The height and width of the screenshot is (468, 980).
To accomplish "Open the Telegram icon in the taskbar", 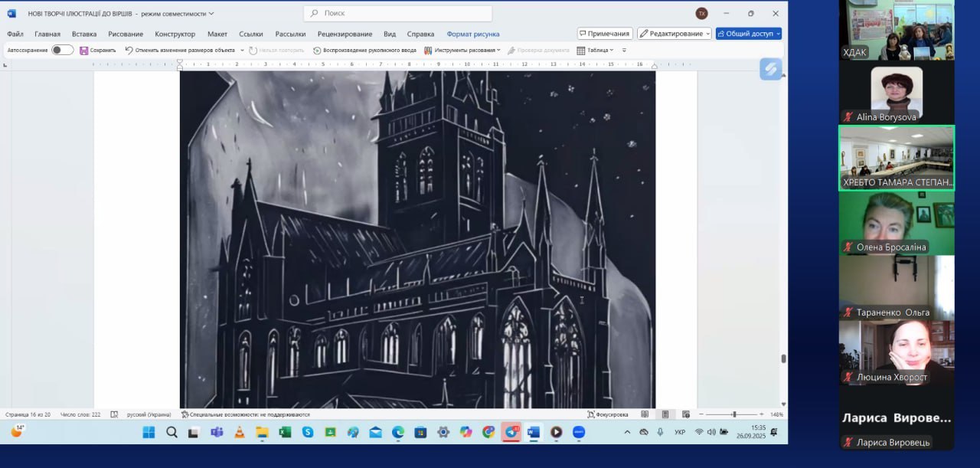I will point(511,432).
